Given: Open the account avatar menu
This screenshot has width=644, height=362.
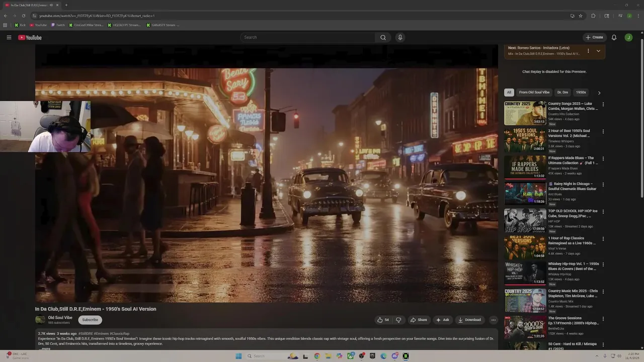Looking at the screenshot, I should (x=628, y=38).
